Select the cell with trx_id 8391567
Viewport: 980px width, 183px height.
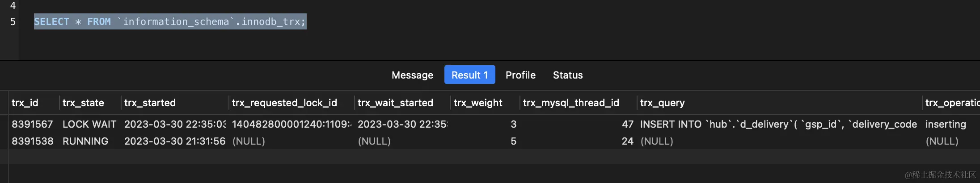(x=32, y=124)
